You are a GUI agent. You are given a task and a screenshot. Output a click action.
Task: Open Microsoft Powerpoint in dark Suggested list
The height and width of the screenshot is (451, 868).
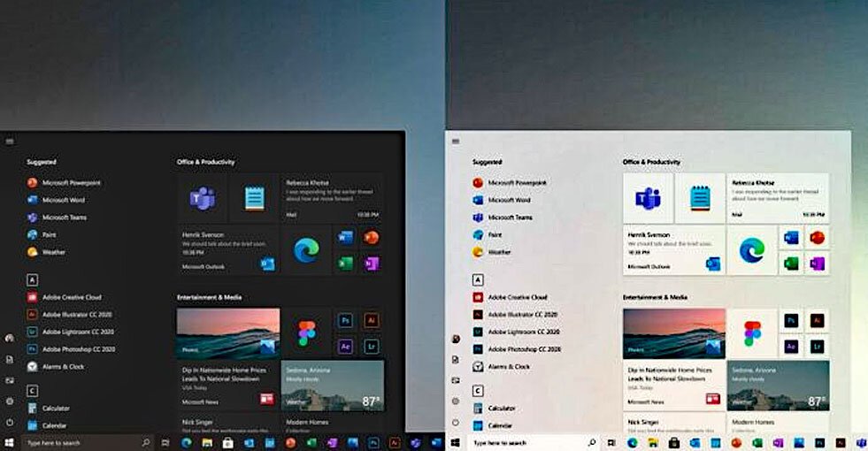click(65, 183)
